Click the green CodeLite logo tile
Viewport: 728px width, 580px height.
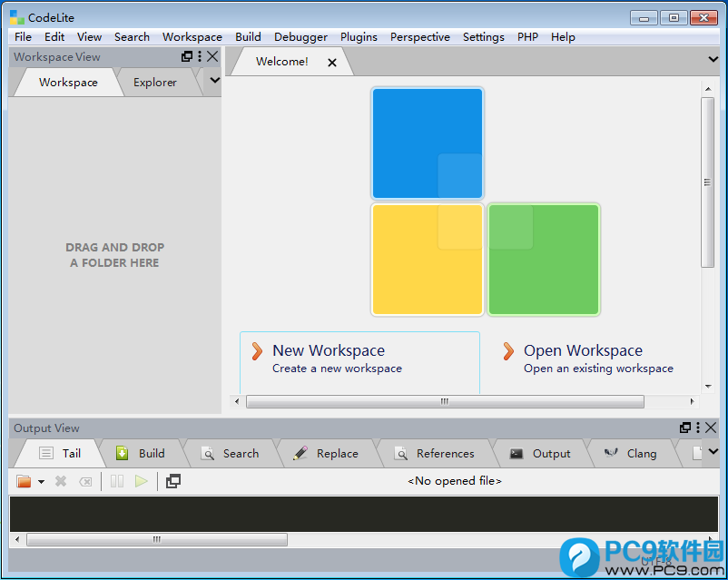pyautogui.click(x=543, y=260)
